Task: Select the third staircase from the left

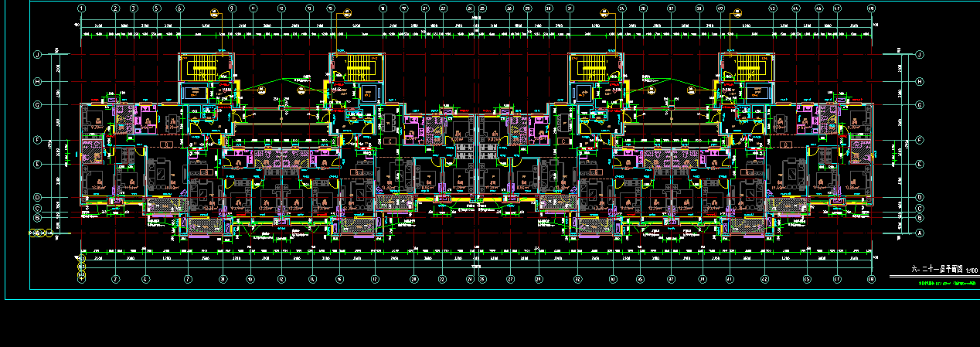Action: pyautogui.click(x=594, y=67)
